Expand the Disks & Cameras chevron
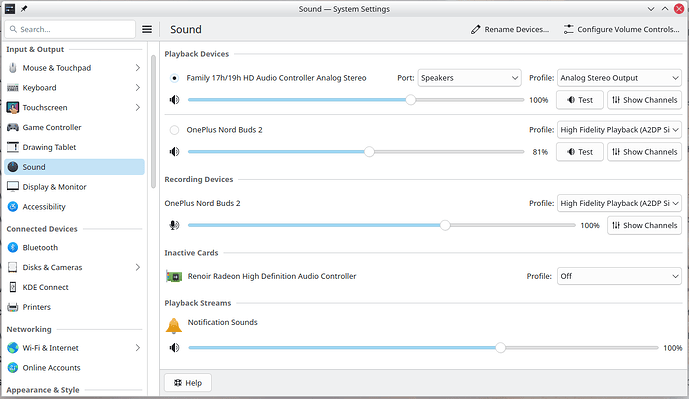Viewport: 689px width, 399px height. 138,267
